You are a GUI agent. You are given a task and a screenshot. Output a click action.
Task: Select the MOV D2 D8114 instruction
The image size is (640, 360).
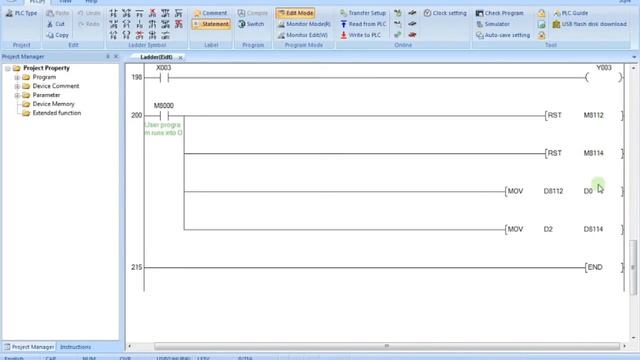564,229
